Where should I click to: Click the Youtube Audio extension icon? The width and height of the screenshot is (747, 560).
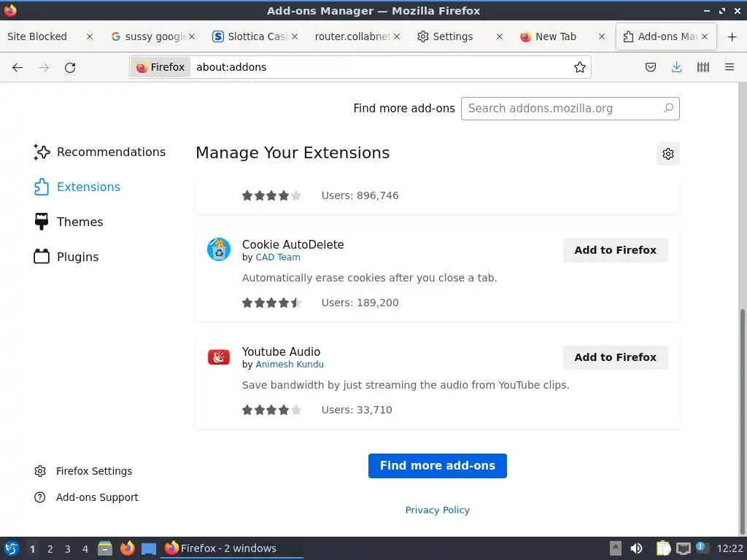coord(219,357)
